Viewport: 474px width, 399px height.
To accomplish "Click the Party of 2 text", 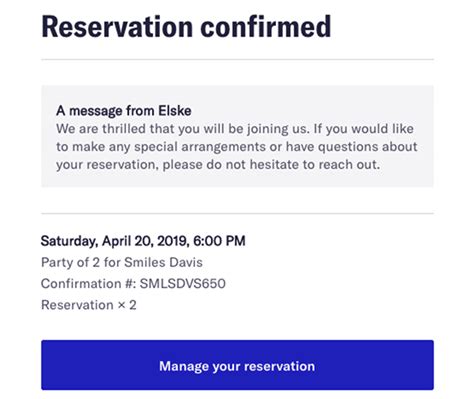I will (70, 262).
